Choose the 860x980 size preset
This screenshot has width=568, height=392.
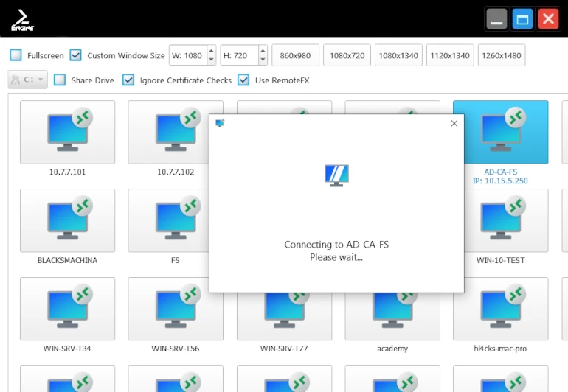[x=295, y=55]
